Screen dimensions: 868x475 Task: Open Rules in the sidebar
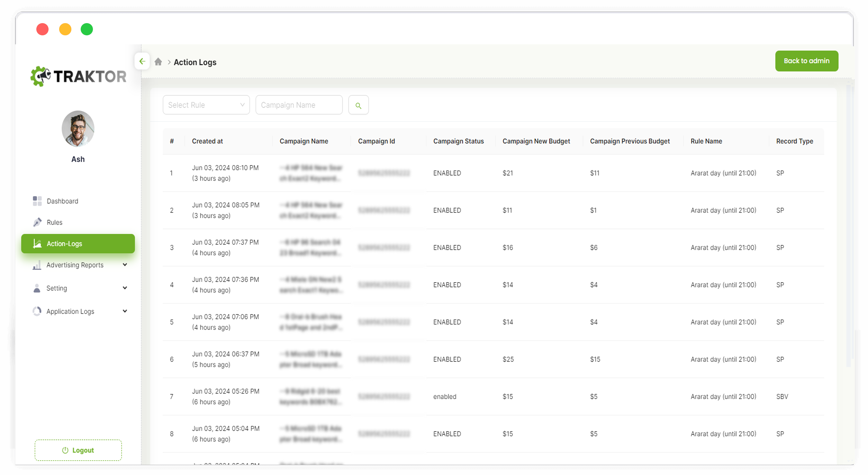(78, 222)
